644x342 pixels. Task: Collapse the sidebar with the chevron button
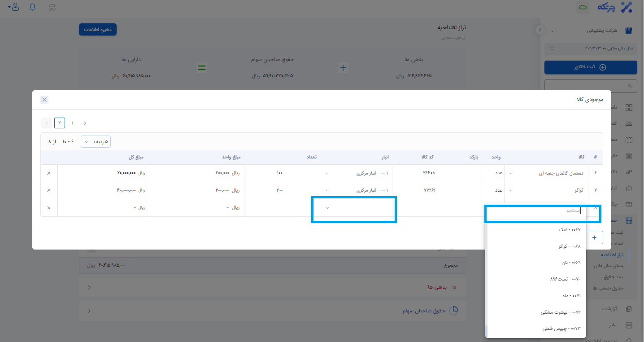click(540, 30)
